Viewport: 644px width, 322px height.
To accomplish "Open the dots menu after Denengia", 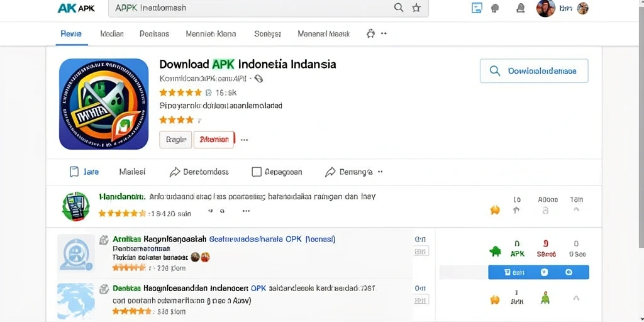I will tap(380, 172).
